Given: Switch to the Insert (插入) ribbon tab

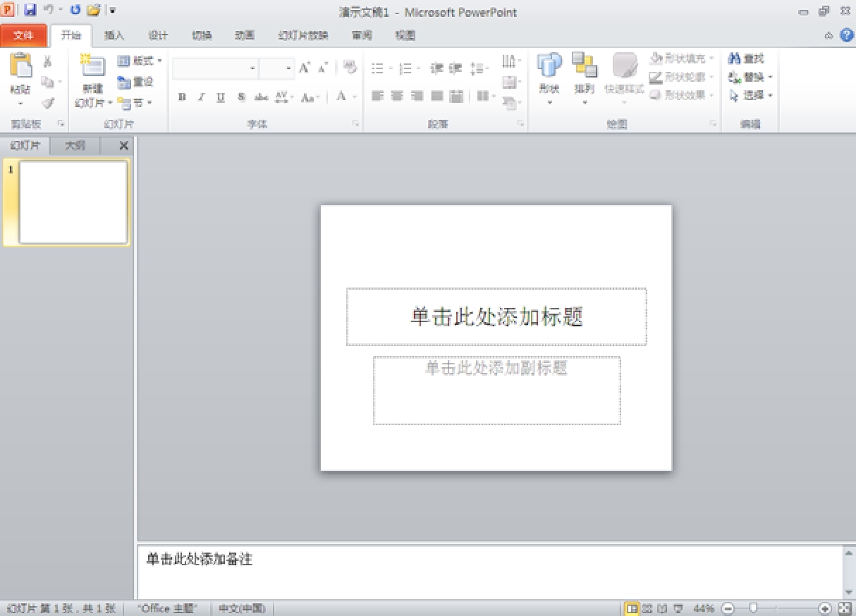Looking at the screenshot, I should pos(114,35).
